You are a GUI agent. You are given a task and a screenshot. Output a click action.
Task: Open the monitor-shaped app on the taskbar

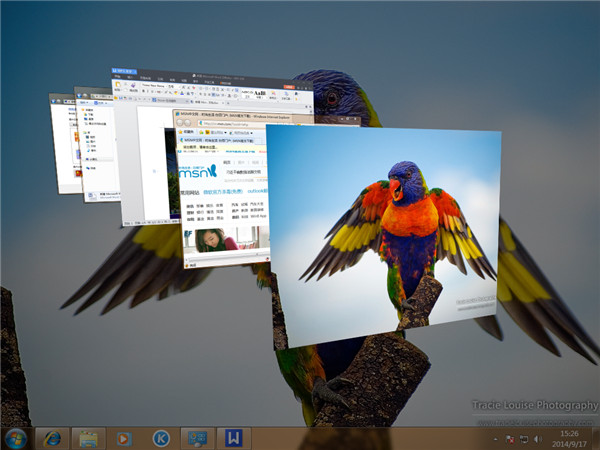click(195, 438)
